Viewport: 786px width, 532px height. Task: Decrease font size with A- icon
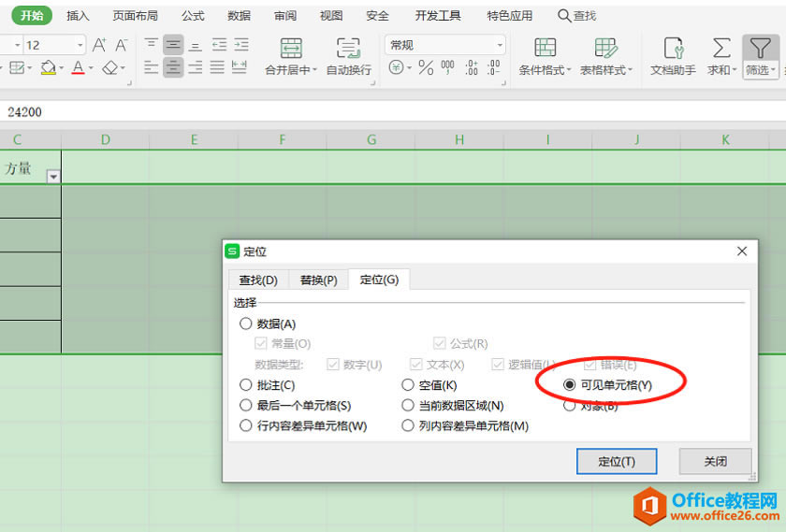pos(121,45)
